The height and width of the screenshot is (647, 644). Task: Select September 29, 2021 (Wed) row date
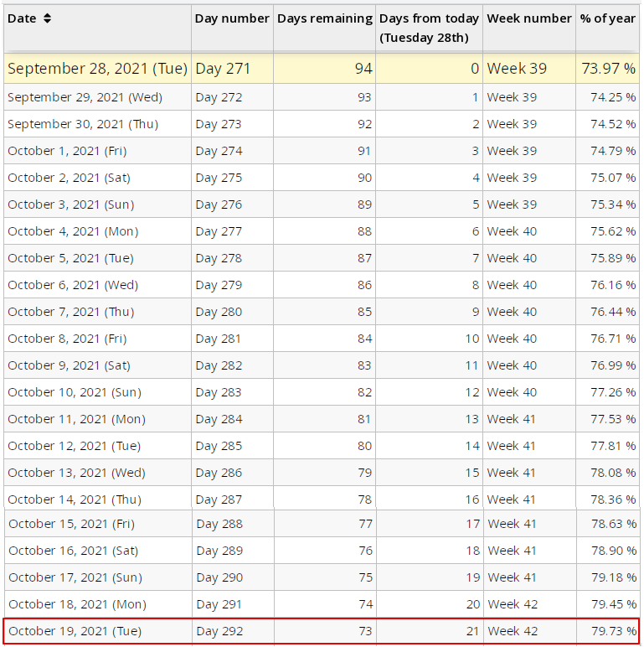point(85,97)
